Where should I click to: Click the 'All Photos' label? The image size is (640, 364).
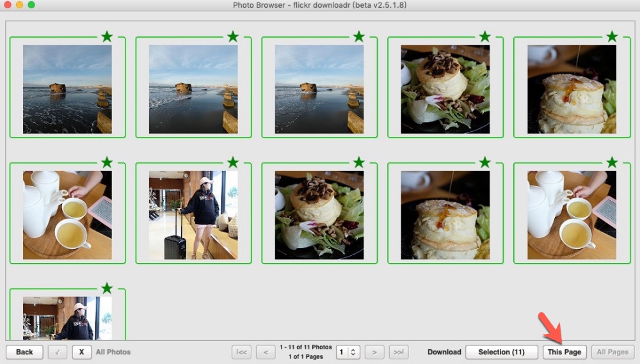pyautogui.click(x=113, y=352)
